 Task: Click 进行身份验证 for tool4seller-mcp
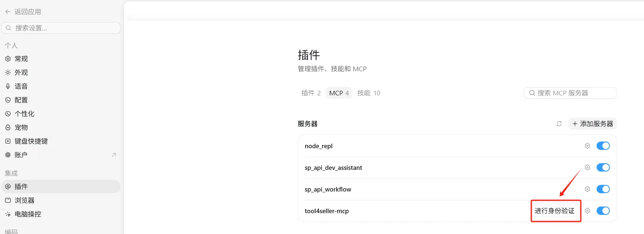pos(555,211)
